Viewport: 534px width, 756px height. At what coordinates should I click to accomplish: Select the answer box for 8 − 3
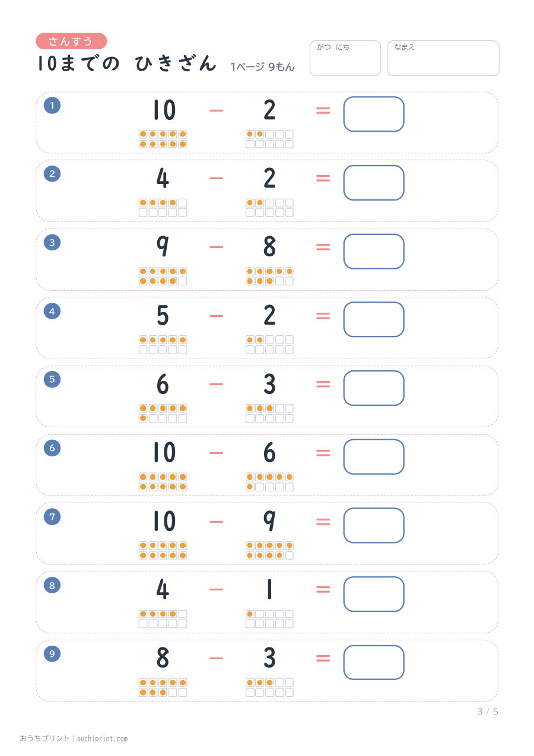[x=374, y=662]
